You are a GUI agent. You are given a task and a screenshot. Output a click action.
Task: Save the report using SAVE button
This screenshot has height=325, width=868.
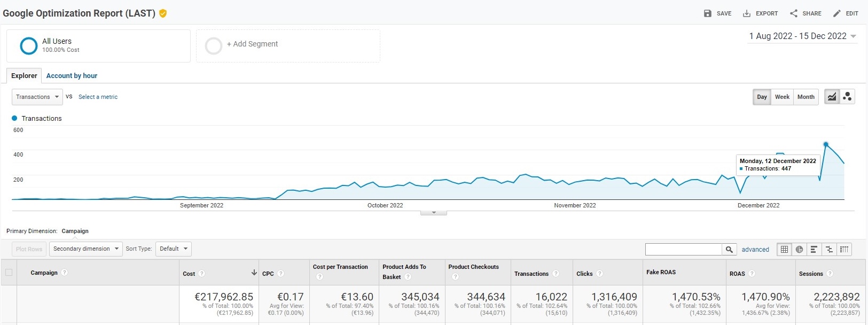click(717, 13)
